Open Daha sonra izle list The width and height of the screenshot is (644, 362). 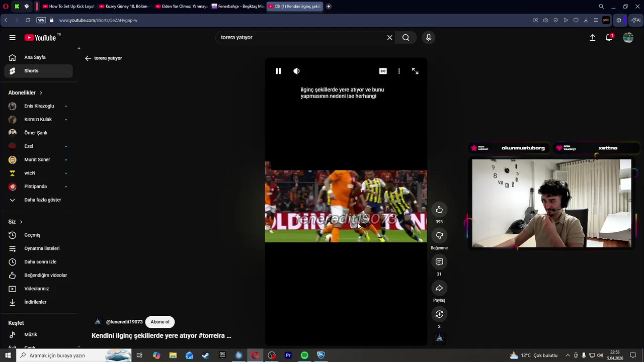point(39,262)
